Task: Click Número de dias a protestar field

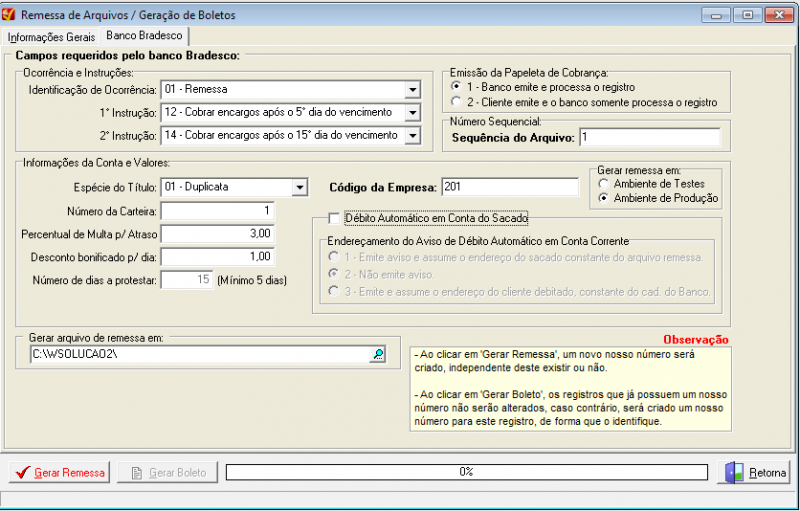Action: pos(187,280)
